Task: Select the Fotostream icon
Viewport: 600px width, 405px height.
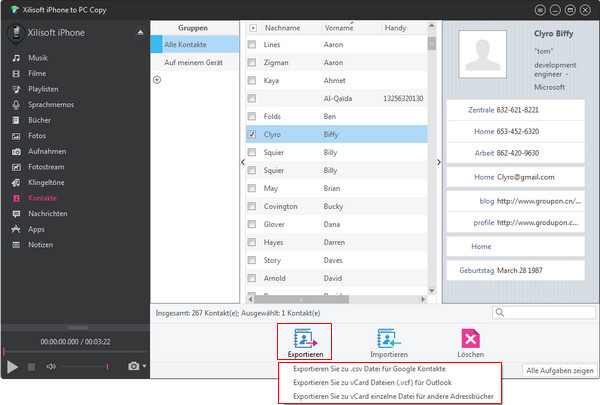Action: 16,167
